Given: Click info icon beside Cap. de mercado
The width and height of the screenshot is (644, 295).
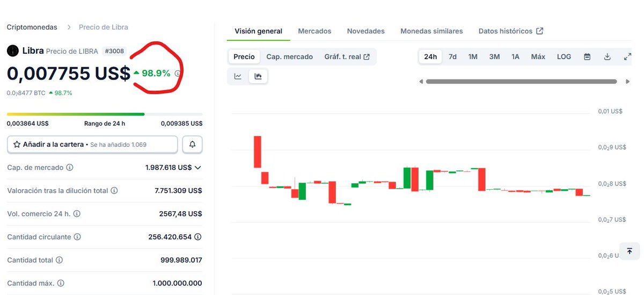Looking at the screenshot, I should coord(69,168).
